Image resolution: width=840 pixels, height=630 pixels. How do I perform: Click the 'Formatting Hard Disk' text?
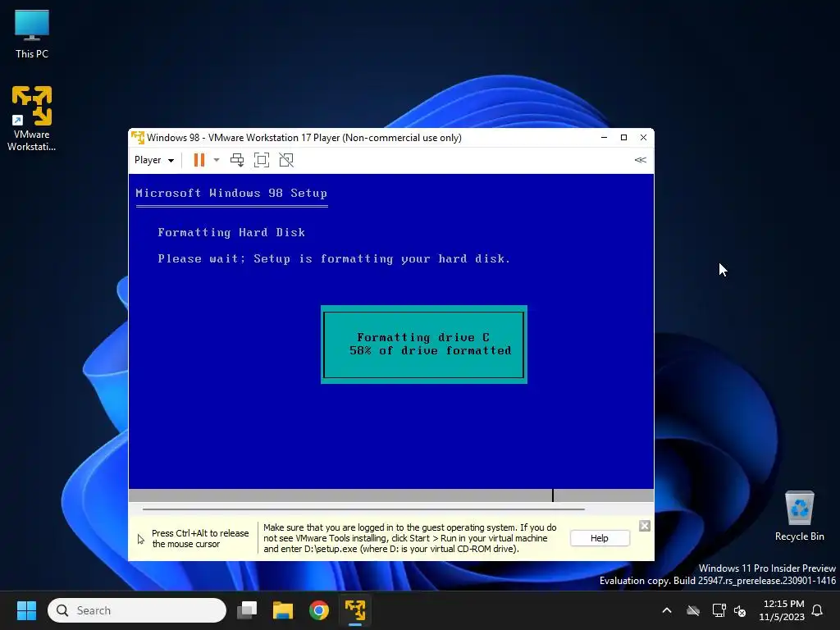click(231, 232)
